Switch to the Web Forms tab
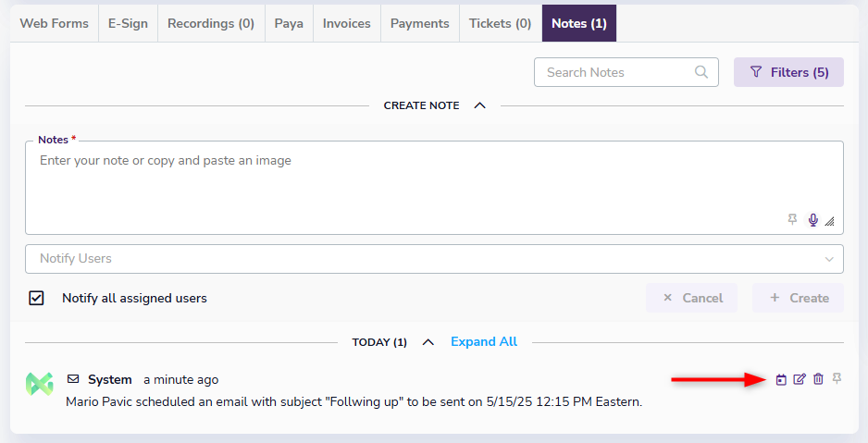Image resolution: width=868 pixels, height=443 pixels. pyautogui.click(x=55, y=23)
